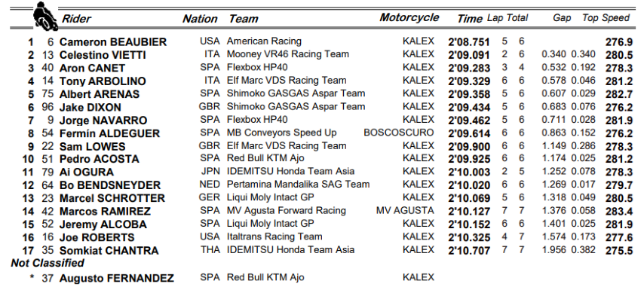Select the Time column header

coord(470,19)
